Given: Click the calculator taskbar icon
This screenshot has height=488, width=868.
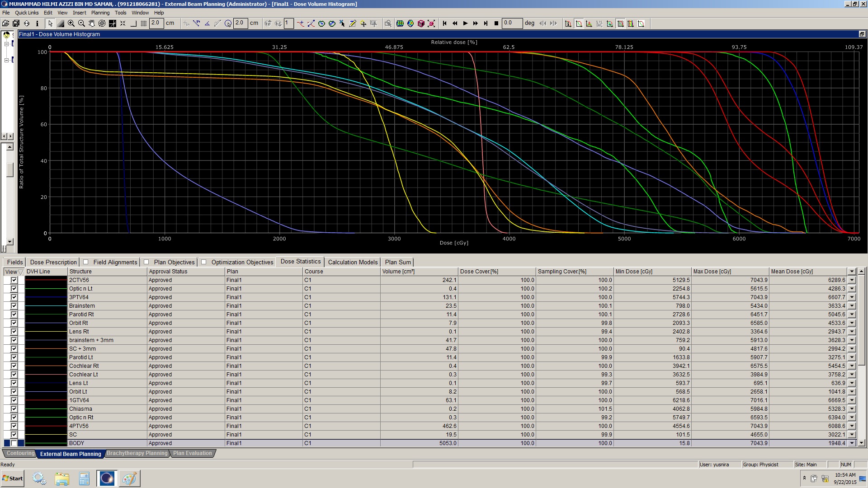Looking at the screenshot, I should click(x=84, y=479).
